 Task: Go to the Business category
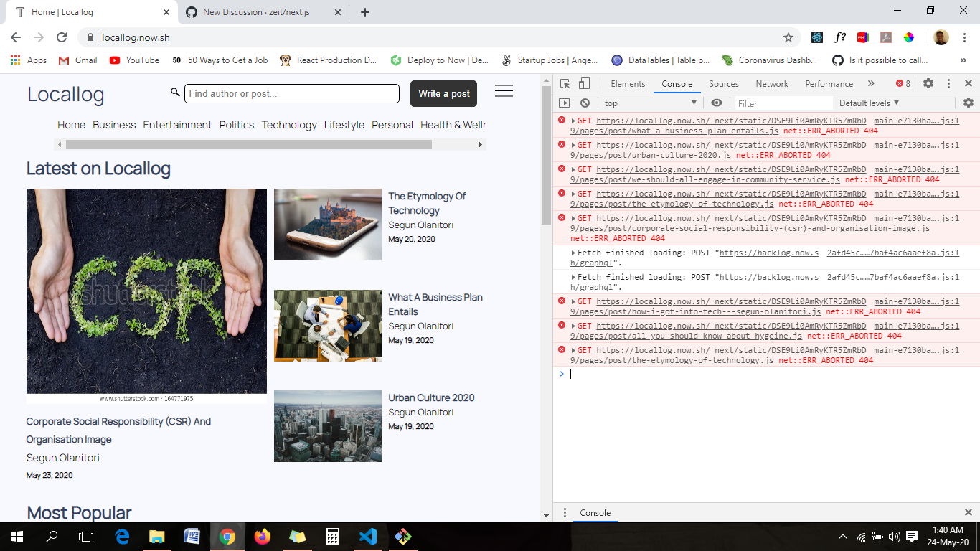[x=114, y=125]
